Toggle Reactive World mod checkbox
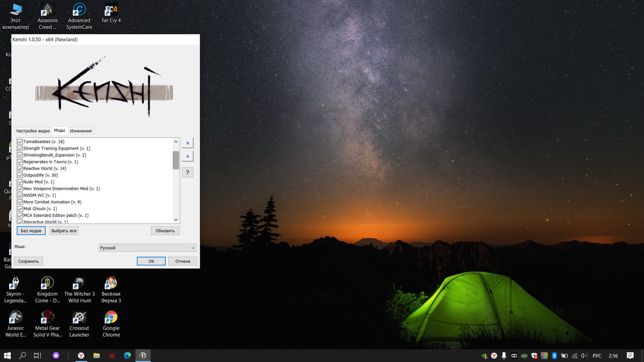The height and width of the screenshot is (362, 644). [20, 168]
